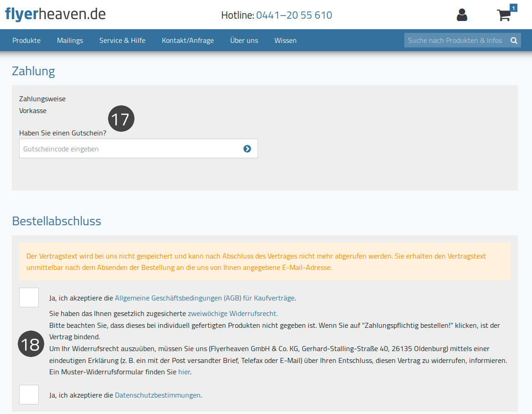This screenshot has width=532, height=414.
Task: Submit voucher code with arrow icon
Action: [247, 149]
